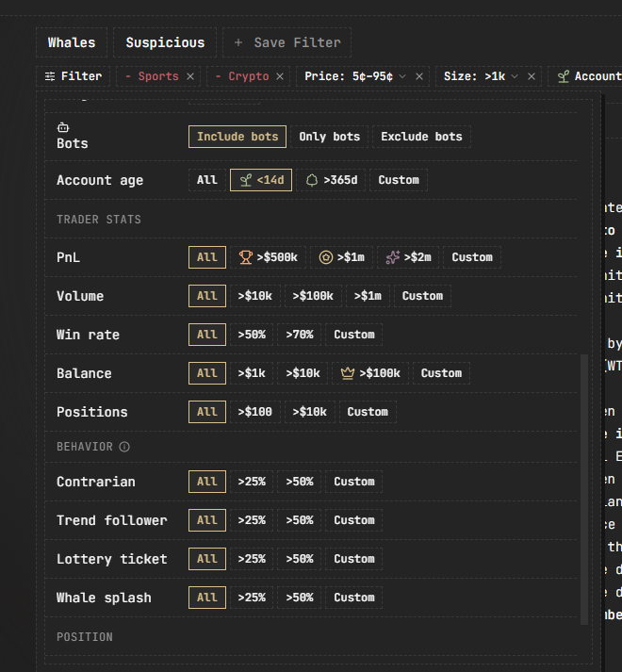Set Contrarian to All
The image size is (622, 672).
point(207,482)
